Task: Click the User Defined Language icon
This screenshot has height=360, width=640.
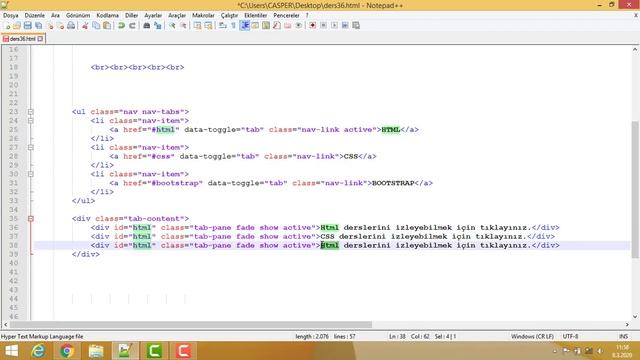Action: (255, 25)
